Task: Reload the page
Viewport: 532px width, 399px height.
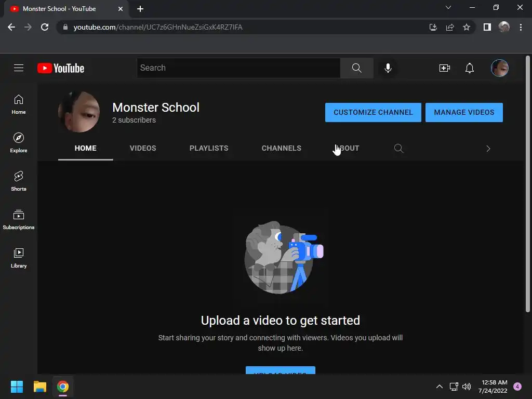Action: click(45, 27)
